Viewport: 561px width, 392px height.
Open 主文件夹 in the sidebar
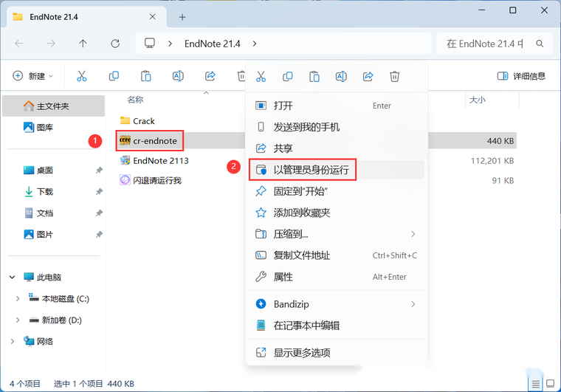pos(53,106)
